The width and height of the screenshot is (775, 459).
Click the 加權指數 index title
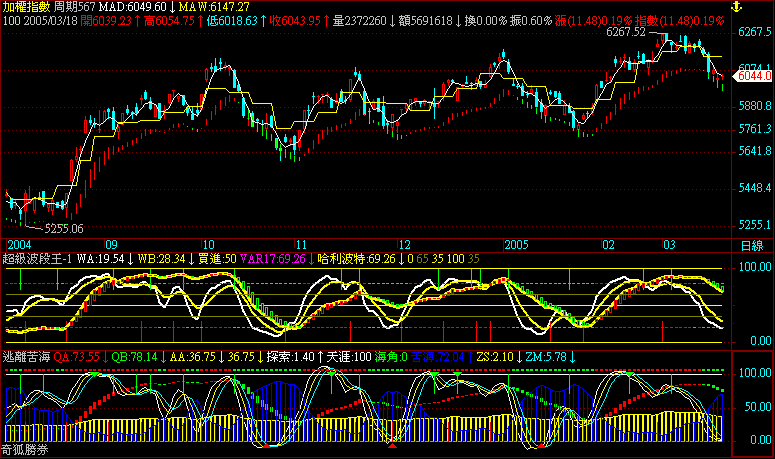pos(25,7)
